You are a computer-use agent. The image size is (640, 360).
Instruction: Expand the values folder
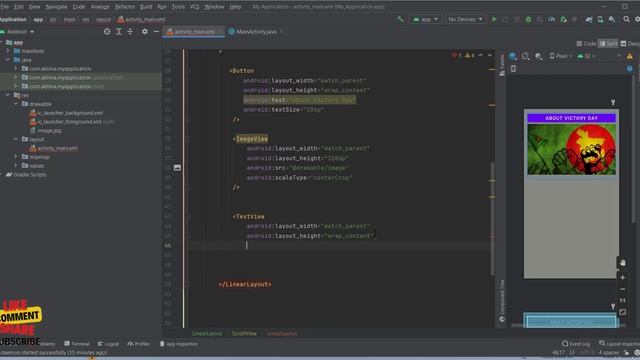click(16, 166)
